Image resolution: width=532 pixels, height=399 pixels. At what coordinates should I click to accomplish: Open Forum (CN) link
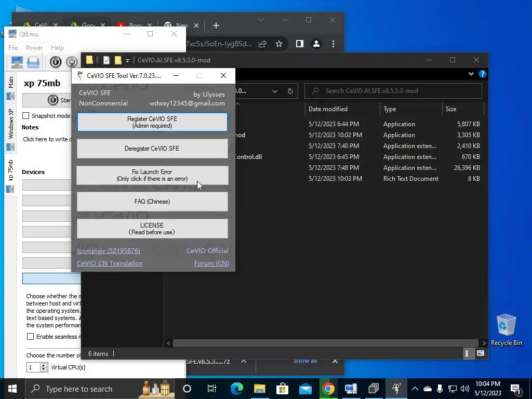211,263
